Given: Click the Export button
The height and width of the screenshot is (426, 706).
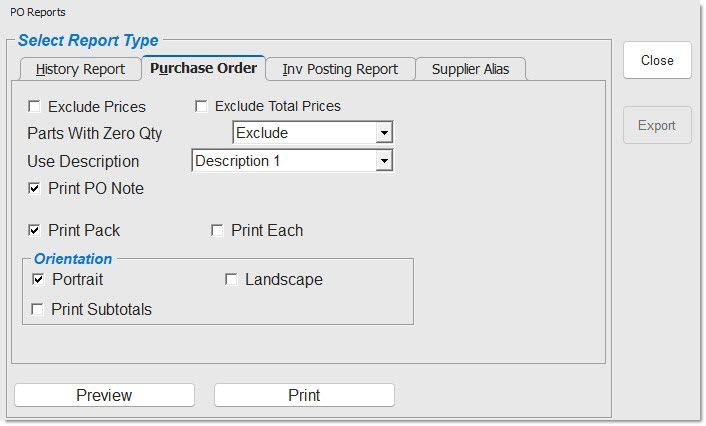Looking at the screenshot, I should pyautogui.click(x=657, y=125).
